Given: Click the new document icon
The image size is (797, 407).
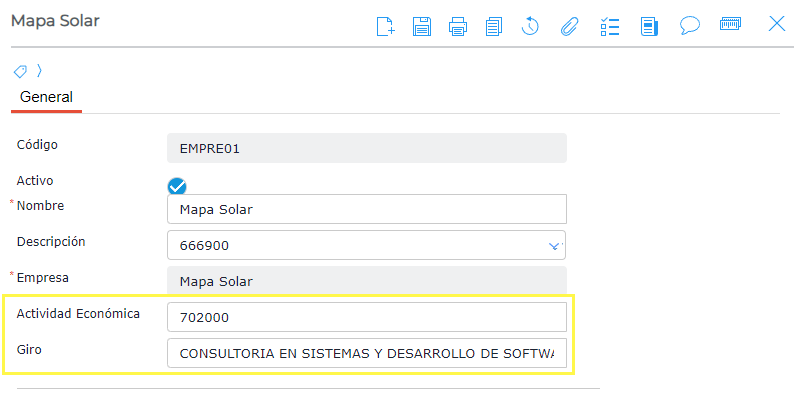Looking at the screenshot, I should coord(385,26).
